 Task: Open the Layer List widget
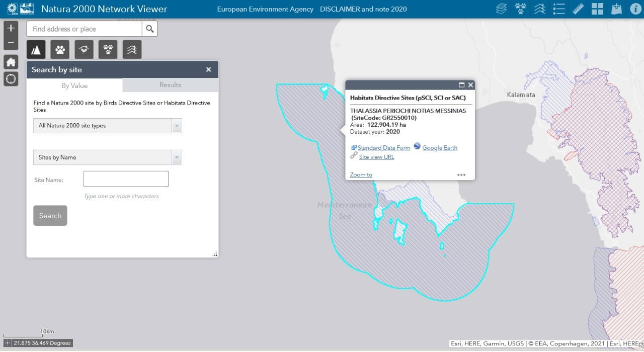[501, 9]
